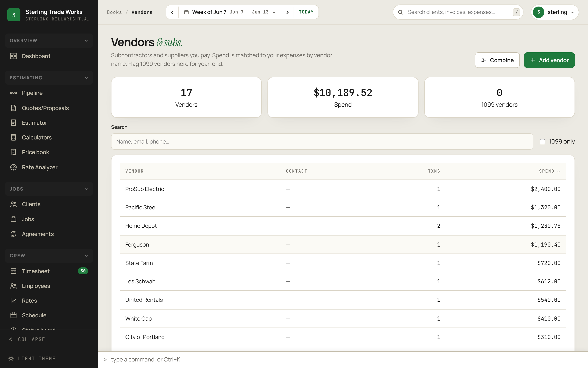The image size is (588, 368).
Task: Click the slash shortcut key badge
Action: 516,12
